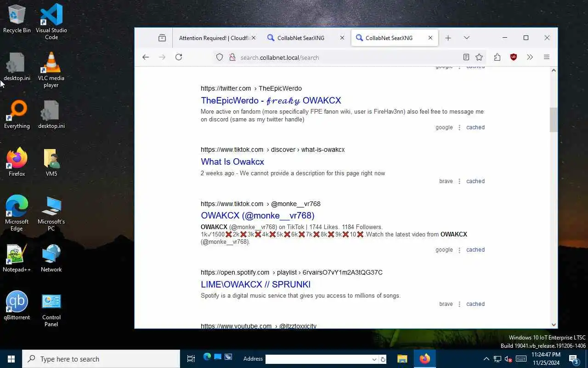This screenshot has width=588, height=368.
Task: Click the page vertical scrollbar thumb
Action: tap(554, 120)
